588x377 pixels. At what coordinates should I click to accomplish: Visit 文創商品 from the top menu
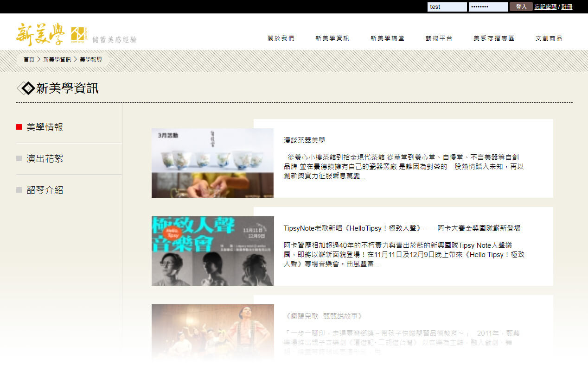(549, 38)
